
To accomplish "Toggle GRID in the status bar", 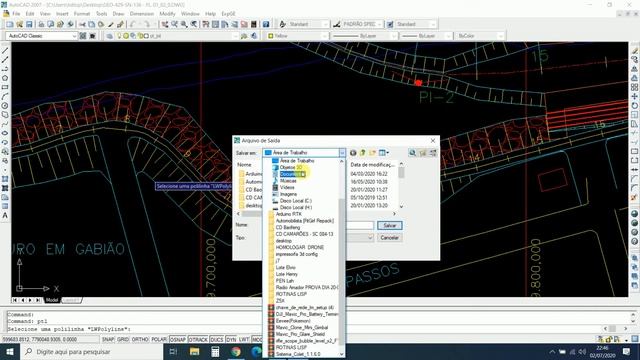I will pyautogui.click(x=123, y=340).
